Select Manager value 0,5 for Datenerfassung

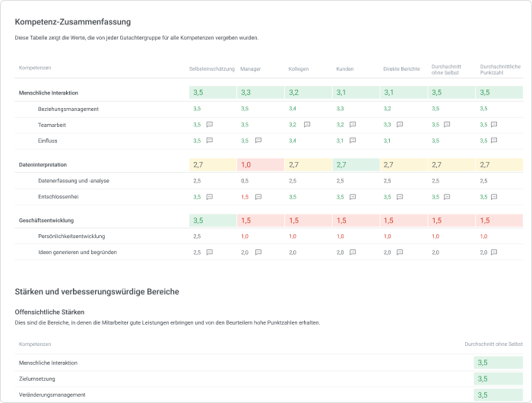click(x=245, y=181)
